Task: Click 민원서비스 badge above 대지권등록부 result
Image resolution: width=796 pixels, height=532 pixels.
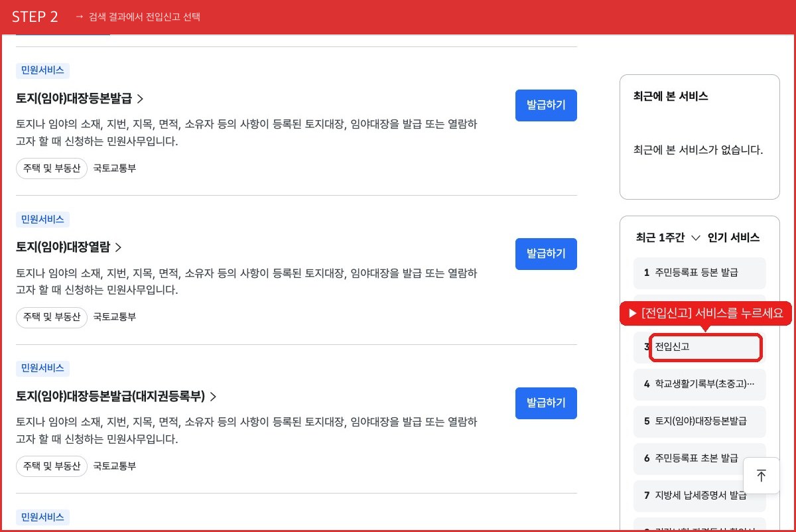Action: coord(42,369)
